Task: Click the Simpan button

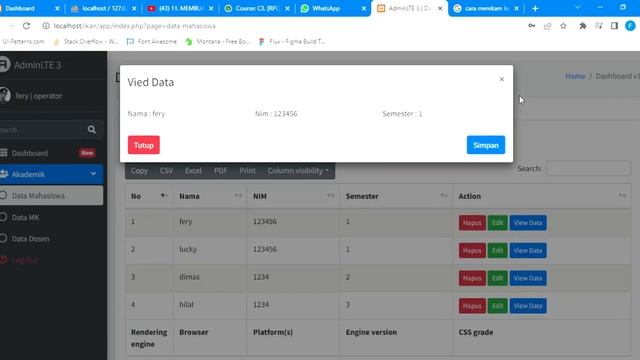Action: [x=486, y=145]
